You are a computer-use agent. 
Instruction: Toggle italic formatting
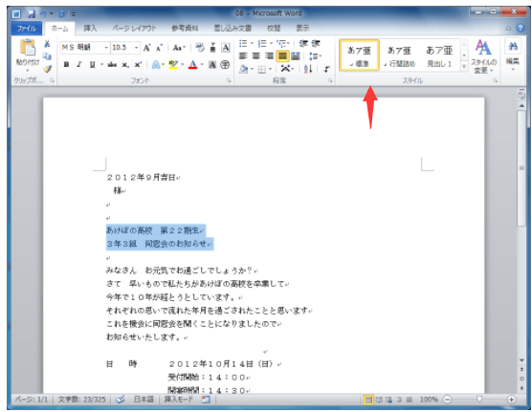pos(79,65)
